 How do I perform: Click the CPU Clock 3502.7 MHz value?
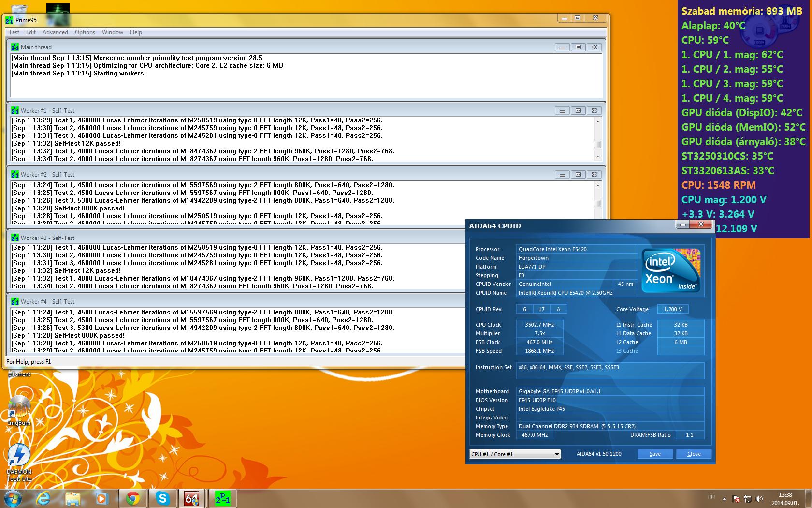click(539, 325)
